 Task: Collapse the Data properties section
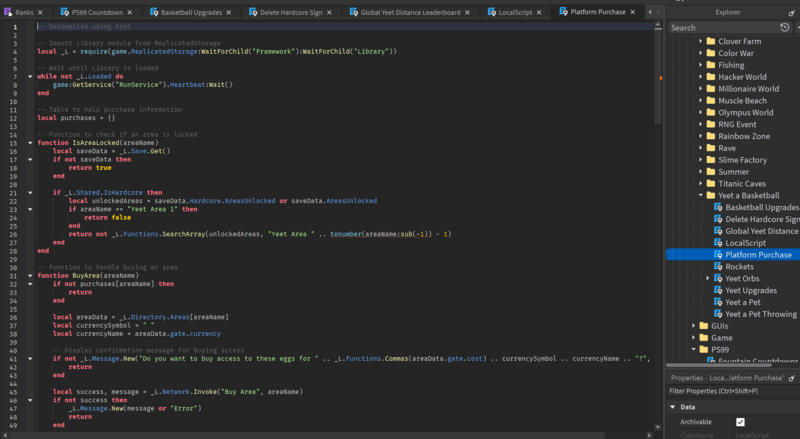[x=672, y=407]
